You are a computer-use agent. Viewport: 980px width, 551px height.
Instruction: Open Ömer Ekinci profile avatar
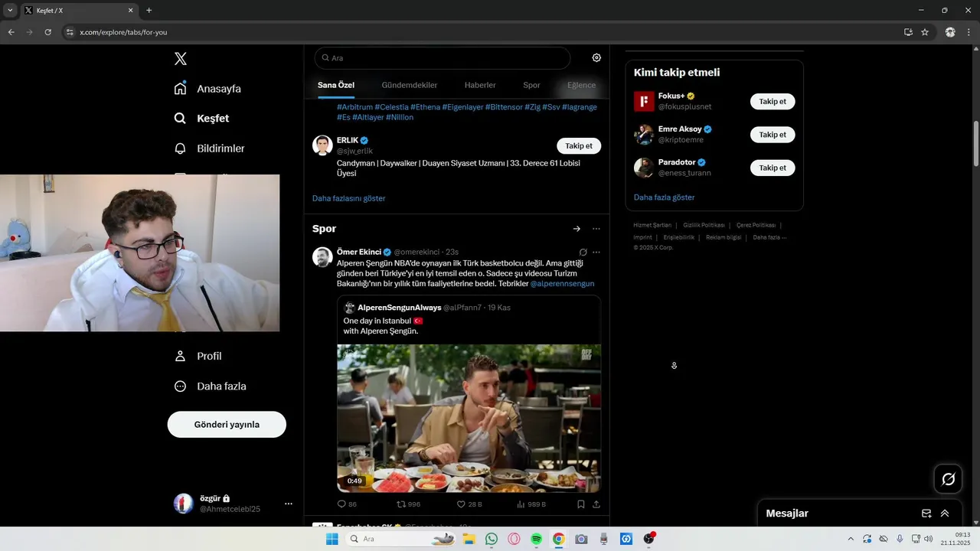tap(322, 257)
